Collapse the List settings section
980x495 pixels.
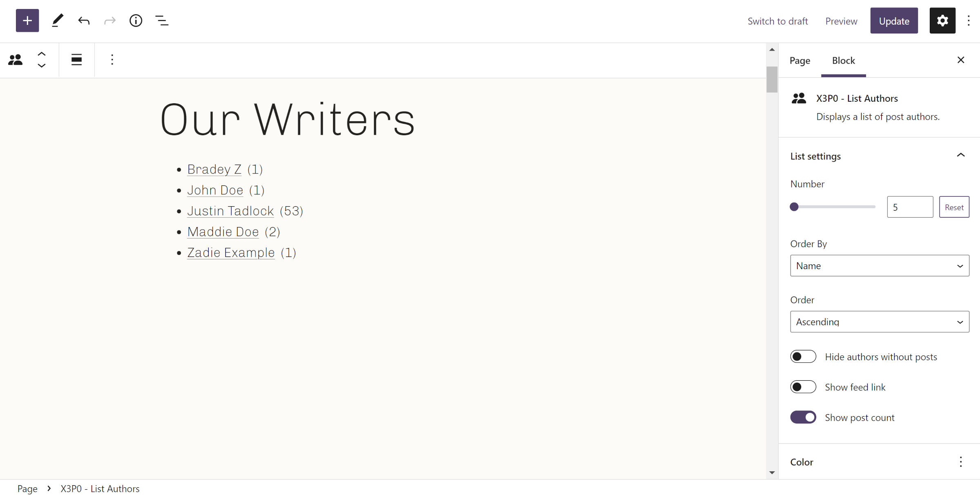[961, 155]
